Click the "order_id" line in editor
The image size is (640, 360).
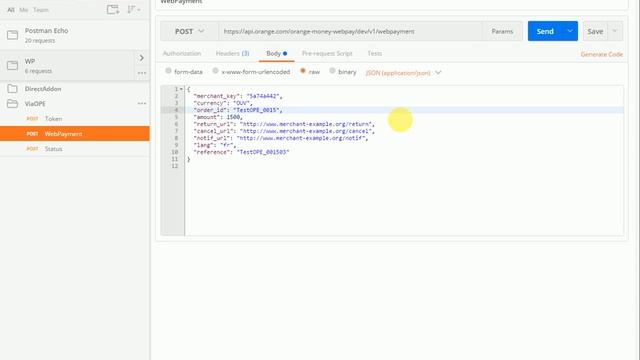[238, 110]
